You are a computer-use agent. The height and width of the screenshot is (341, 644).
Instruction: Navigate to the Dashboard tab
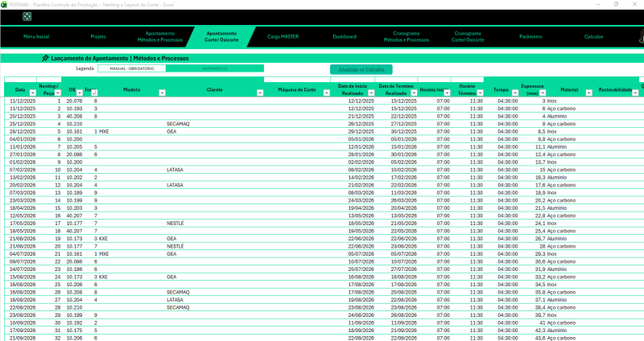(345, 37)
